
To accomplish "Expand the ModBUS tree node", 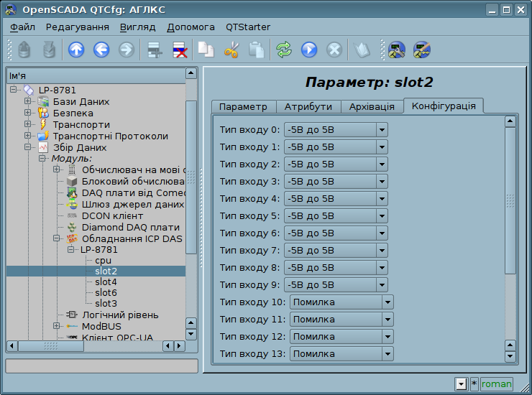I will tap(57, 326).
